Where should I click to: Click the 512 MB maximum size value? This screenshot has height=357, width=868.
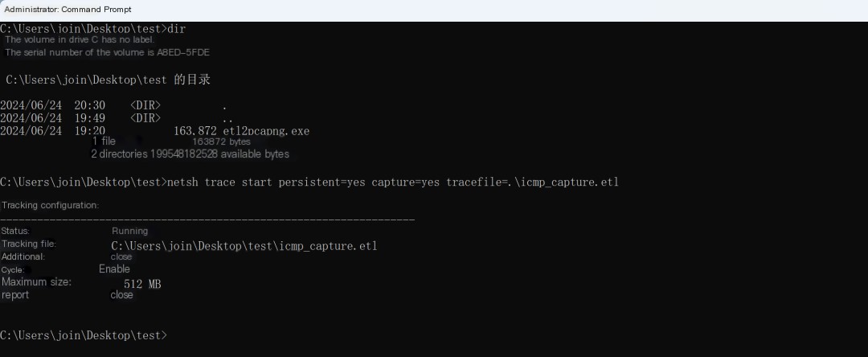(x=142, y=284)
